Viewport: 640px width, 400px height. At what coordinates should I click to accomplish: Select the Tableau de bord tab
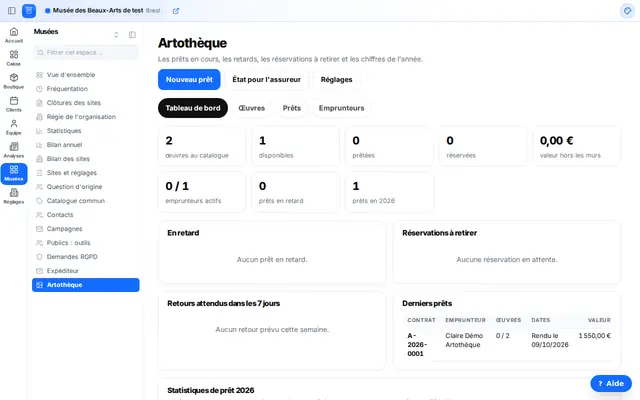(x=193, y=108)
